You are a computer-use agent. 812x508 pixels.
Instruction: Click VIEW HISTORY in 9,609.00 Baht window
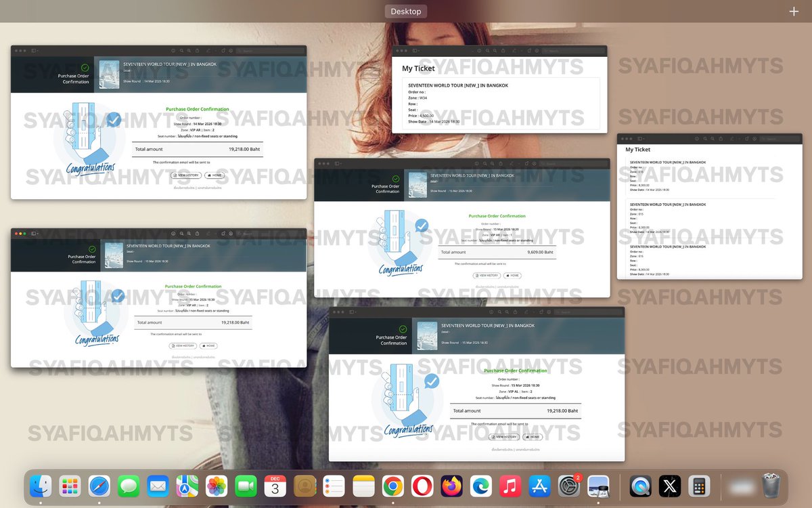click(487, 276)
